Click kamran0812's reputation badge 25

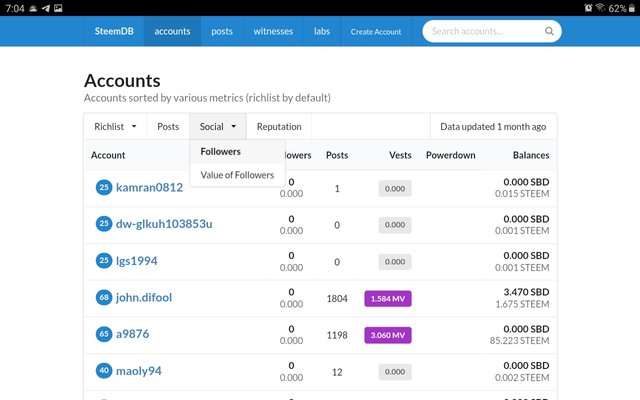tap(103, 187)
